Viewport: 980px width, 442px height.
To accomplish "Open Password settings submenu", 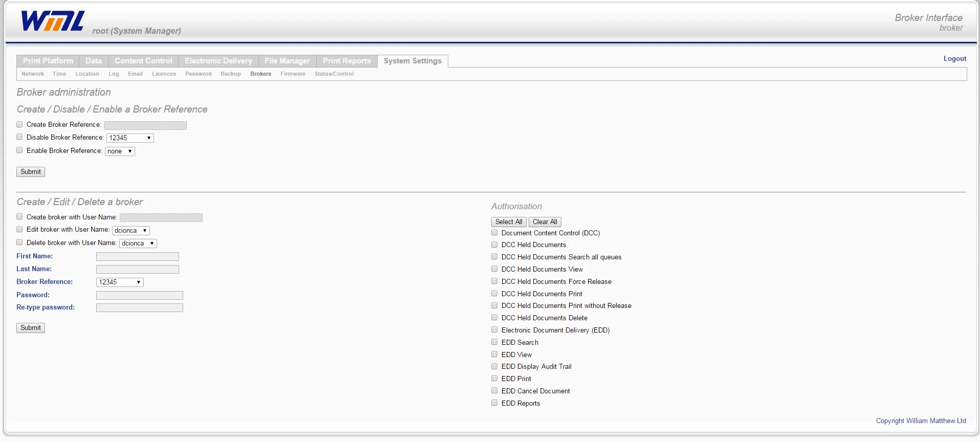I will (199, 74).
